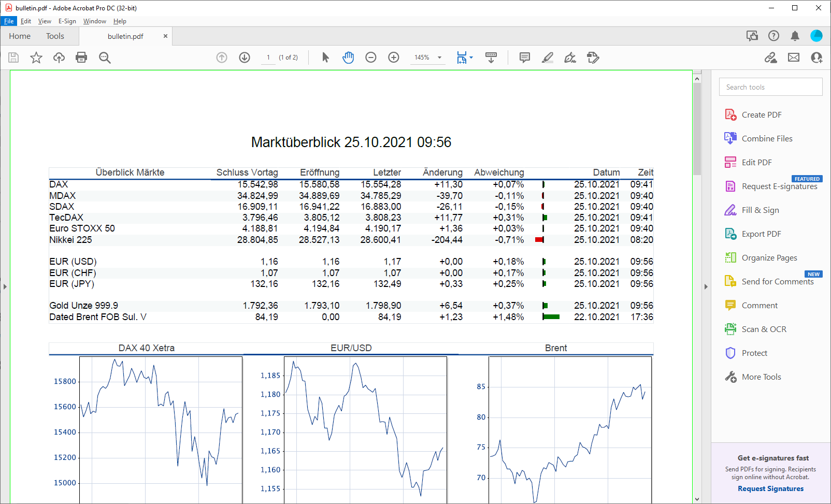Select the Highlight text tool
Screen dimensions: 831x504
(548, 57)
